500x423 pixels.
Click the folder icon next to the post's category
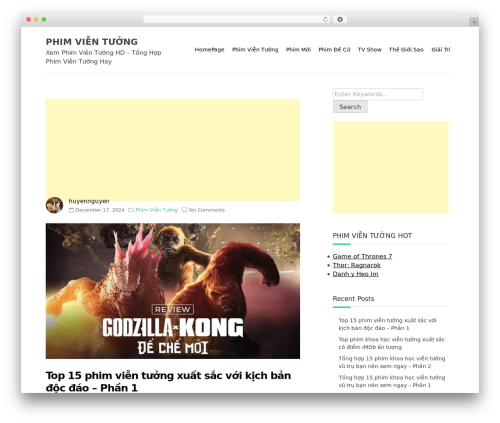coord(131,210)
